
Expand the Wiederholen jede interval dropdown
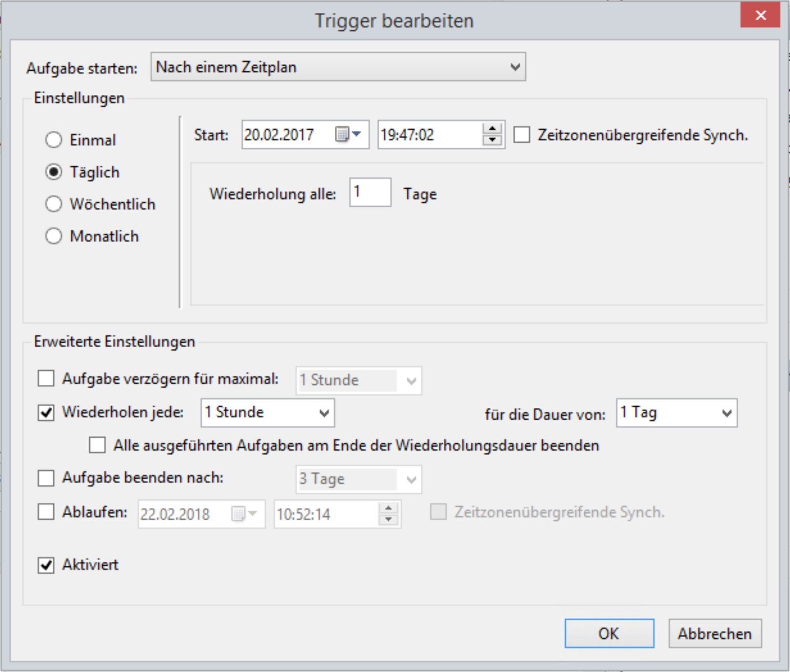point(268,413)
